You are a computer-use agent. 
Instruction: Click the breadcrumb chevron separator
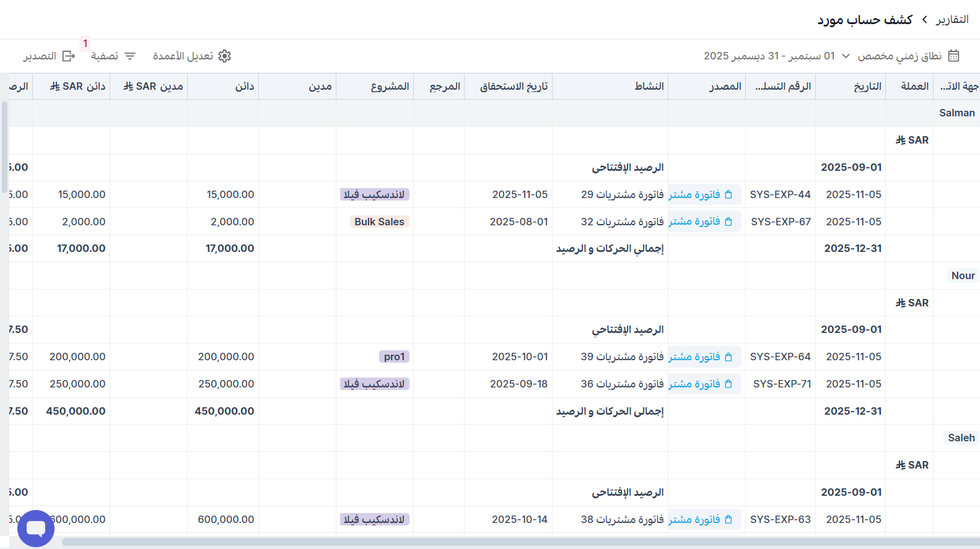click(x=924, y=20)
